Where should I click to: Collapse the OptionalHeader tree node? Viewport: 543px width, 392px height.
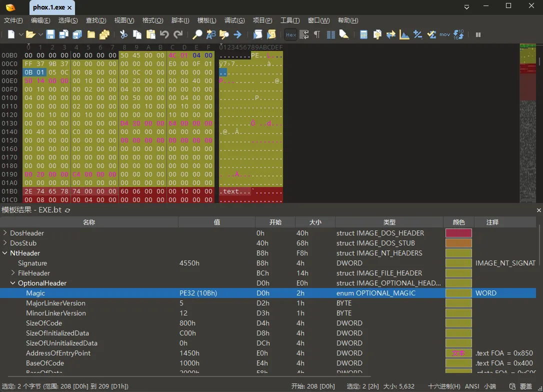click(x=13, y=283)
